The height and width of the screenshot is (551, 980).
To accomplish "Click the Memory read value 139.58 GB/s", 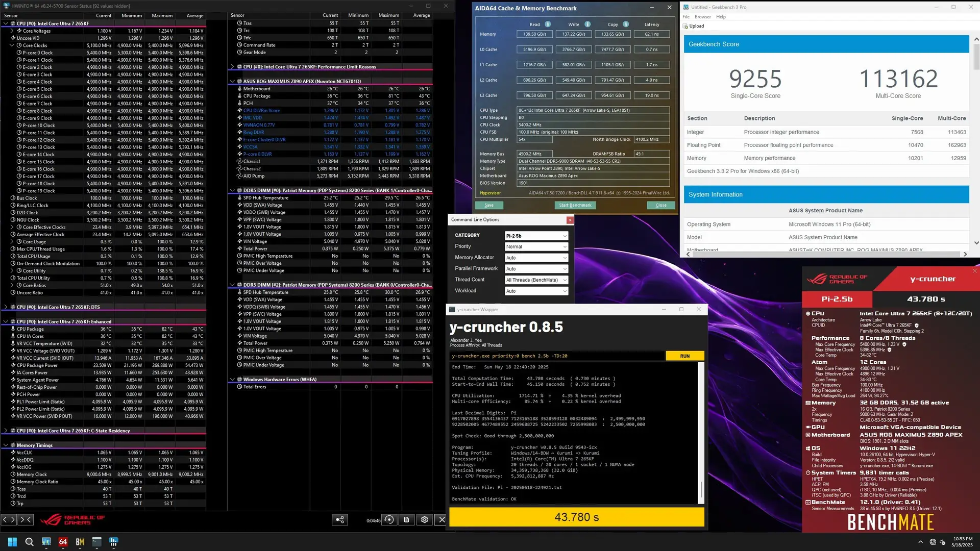I will (534, 34).
